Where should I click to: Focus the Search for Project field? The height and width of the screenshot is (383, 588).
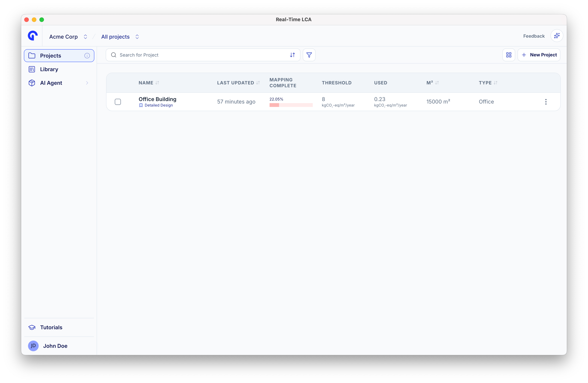pyautogui.click(x=203, y=55)
